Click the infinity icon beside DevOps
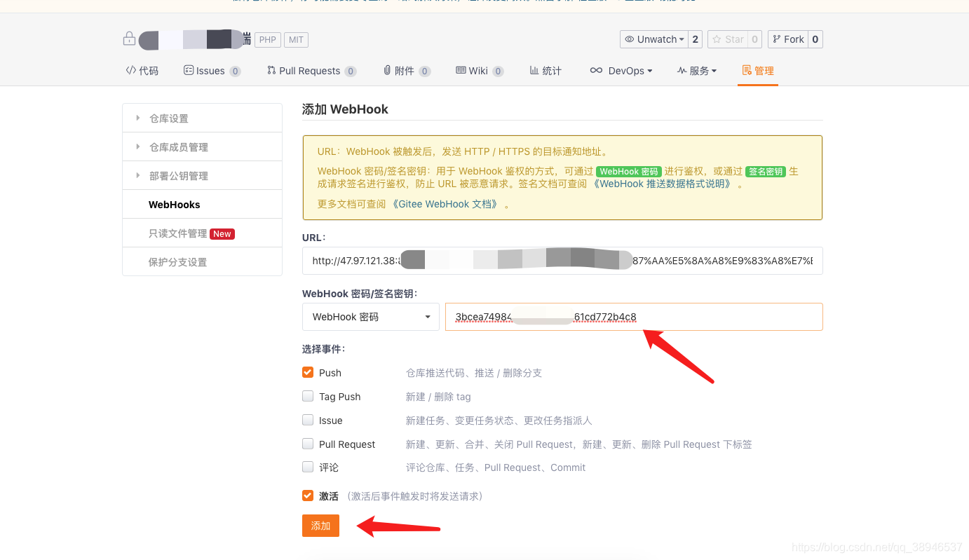The image size is (969, 560). pyautogui.click(x=596, y=70)
